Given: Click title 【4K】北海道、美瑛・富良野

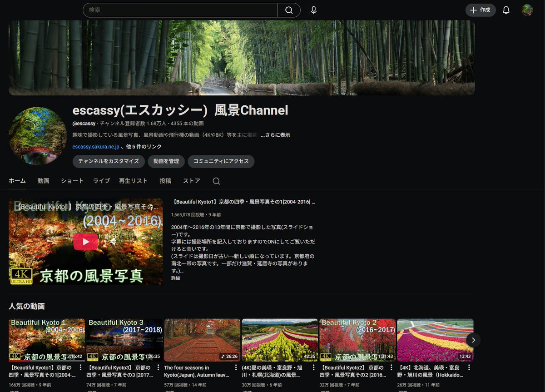Looking at the screenshot, I should tap(430, 372).
